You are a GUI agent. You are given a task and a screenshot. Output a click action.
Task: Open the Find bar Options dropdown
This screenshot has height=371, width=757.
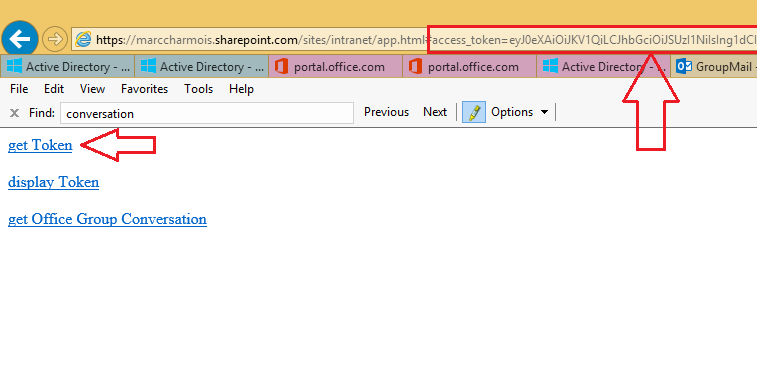pyautogui.click(x=519, y=112)
